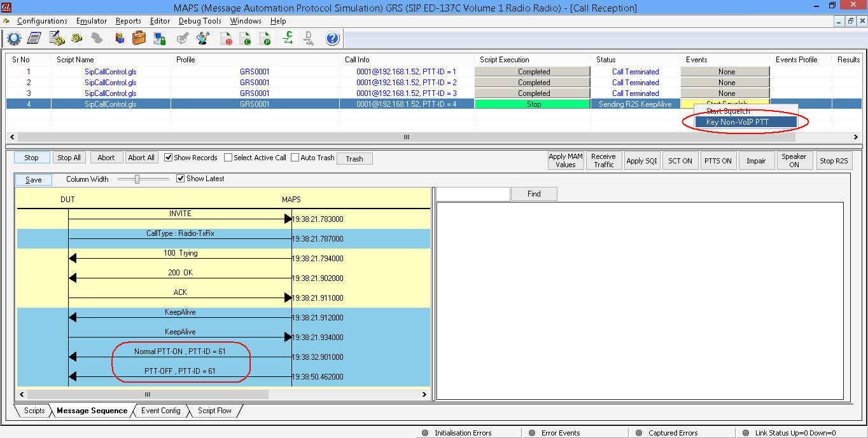This screenshot has height=438, width=868.
Task: Open the document icon with red D
Action: 227,38
